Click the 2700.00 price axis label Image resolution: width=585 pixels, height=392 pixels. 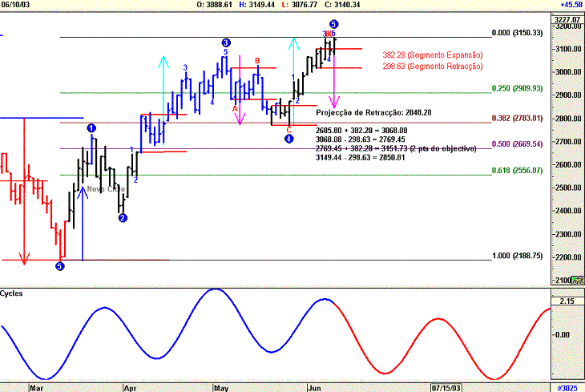[568, 142]
